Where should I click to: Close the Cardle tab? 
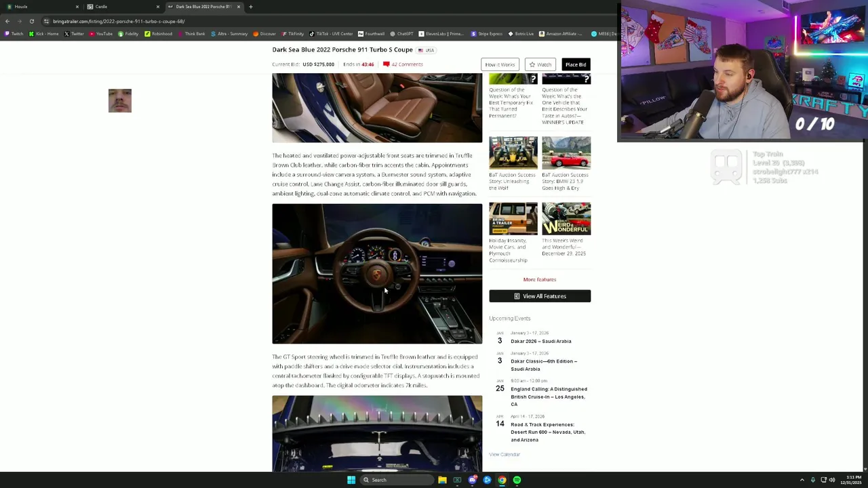[x=158, y=7]
